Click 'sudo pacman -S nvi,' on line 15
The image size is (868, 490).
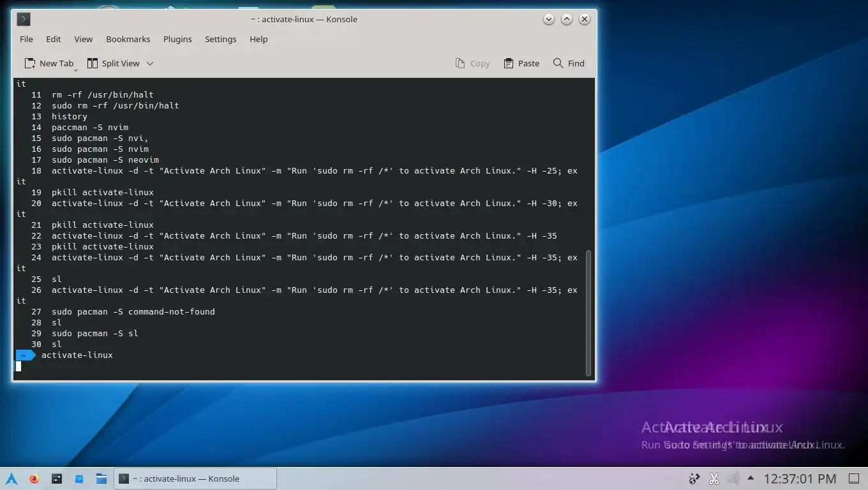tap(100, 138)
